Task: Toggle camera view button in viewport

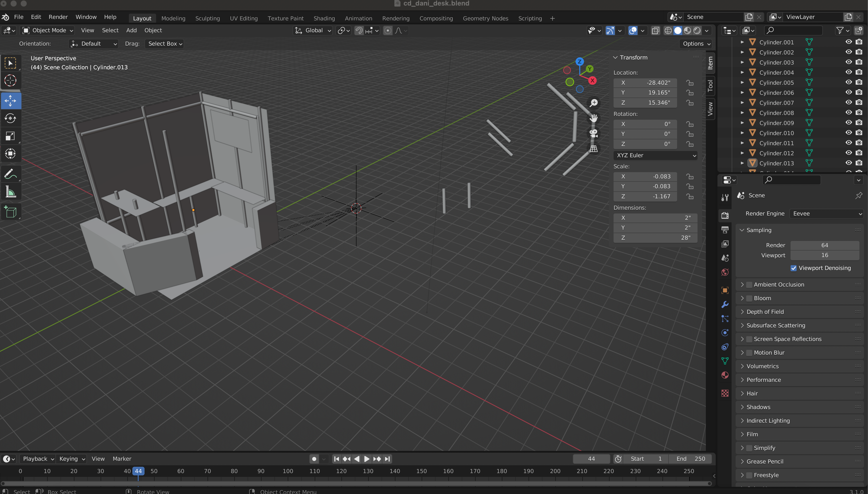Action: tap(593, 133)
